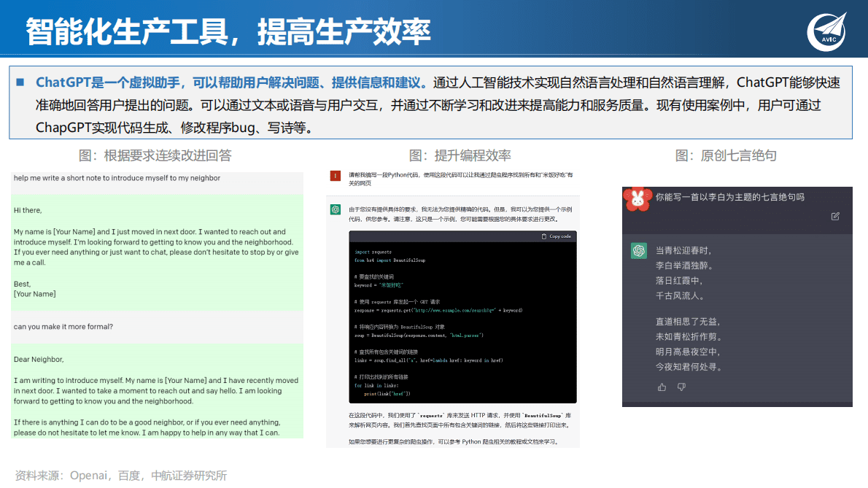The width and height of the screenshot is (868, 488).
Task: Click the red user avatar next to the Python request
Action: (335, 176)
